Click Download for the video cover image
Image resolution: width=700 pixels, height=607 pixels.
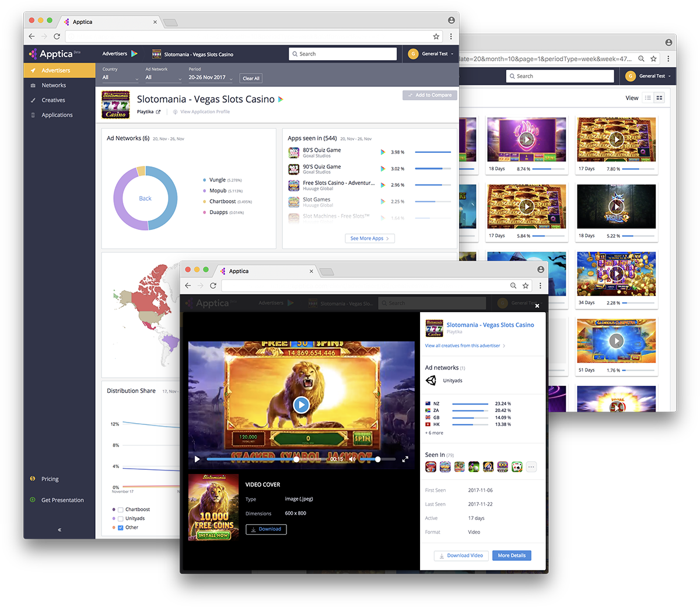coord(266,529)
